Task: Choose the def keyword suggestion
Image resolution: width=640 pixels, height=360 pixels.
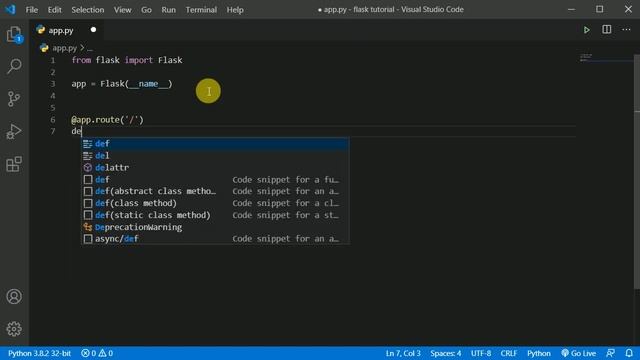Action: 215,144
